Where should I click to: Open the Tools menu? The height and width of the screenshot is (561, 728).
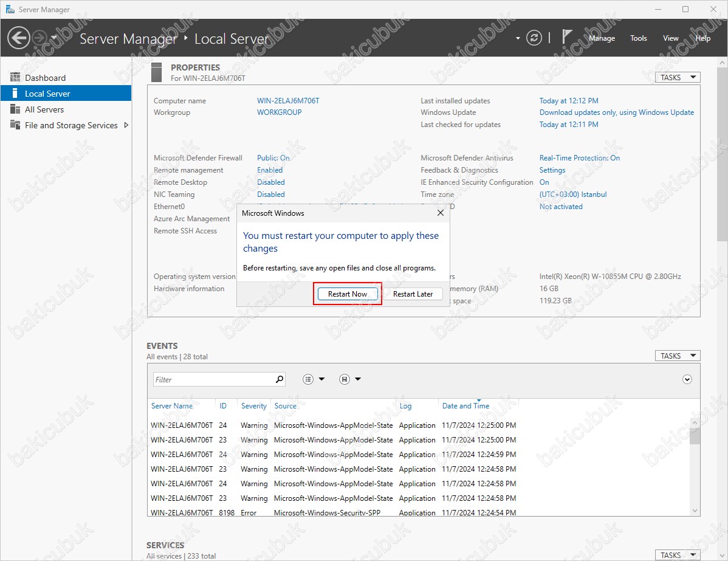pyautogui.click(x=639, y=38)
